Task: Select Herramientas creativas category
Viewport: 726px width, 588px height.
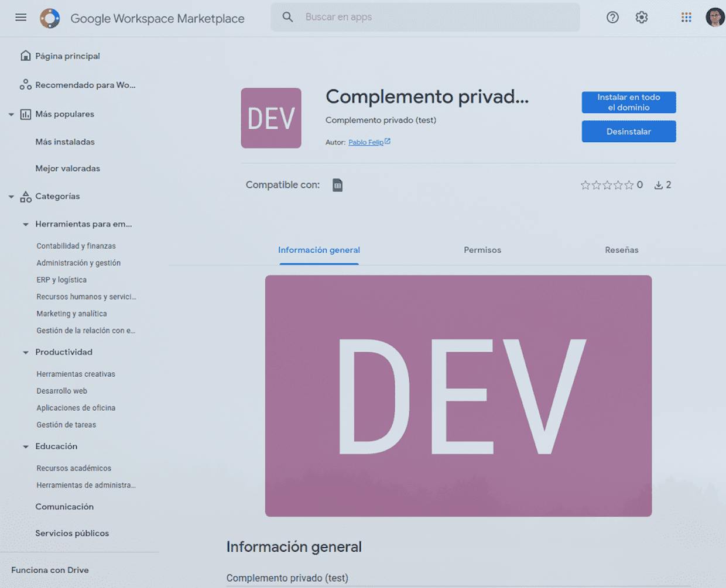Action: coord(76,374)
